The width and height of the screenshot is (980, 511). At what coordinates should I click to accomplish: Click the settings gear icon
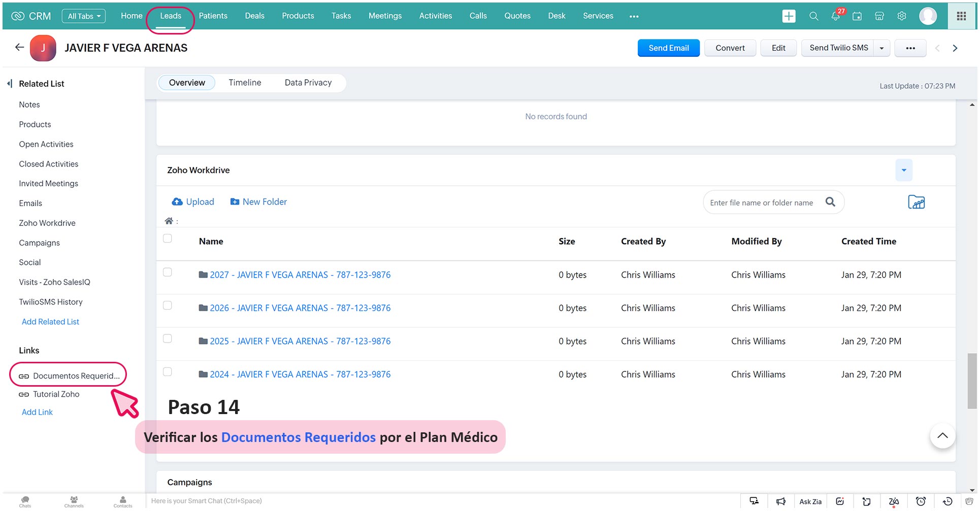tap(902, 16)
